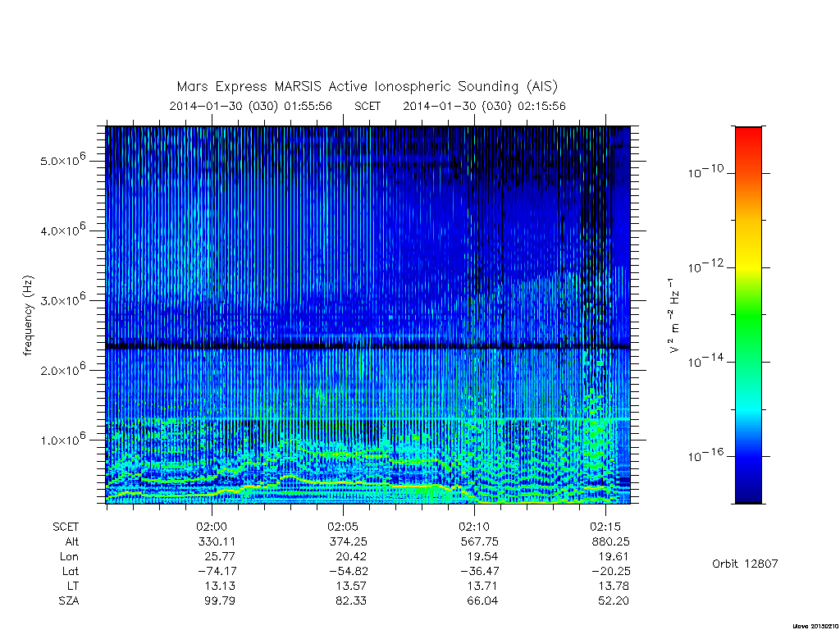Click the dark horizontal band near 2.3 MHz
The image size is (840, 630).
coord(368,347)
